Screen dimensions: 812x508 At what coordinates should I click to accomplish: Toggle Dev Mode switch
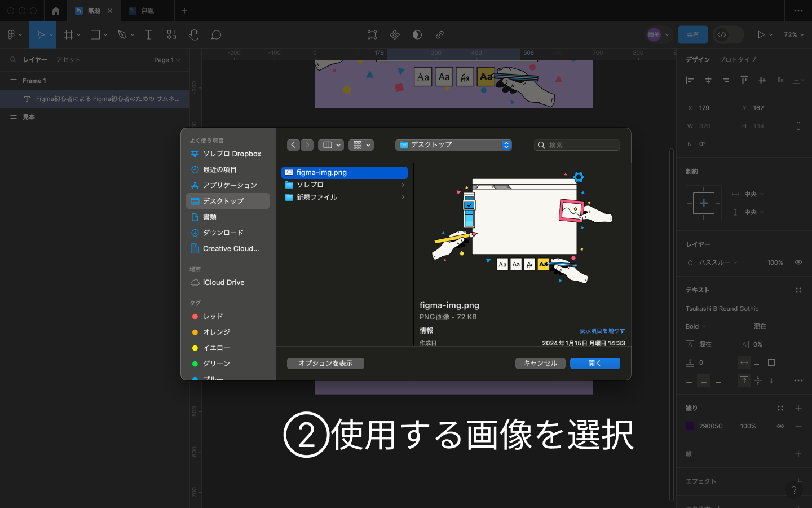coord(728,35)
